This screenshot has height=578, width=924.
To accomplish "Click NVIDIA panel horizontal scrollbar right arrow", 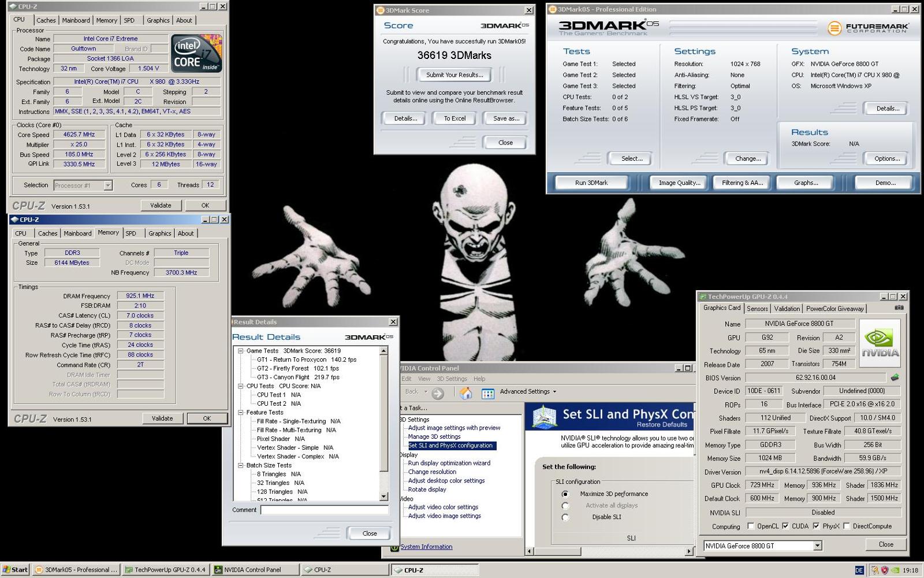I will [688, 551].
